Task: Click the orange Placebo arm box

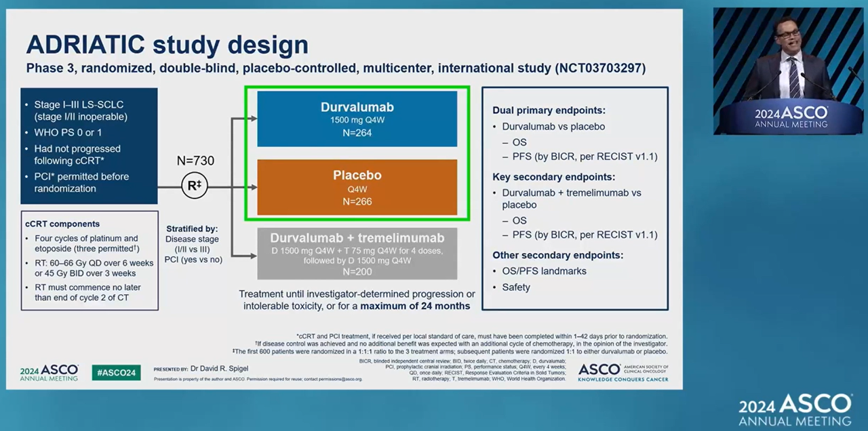Action: pyautogui.click(x=357, y=187)
